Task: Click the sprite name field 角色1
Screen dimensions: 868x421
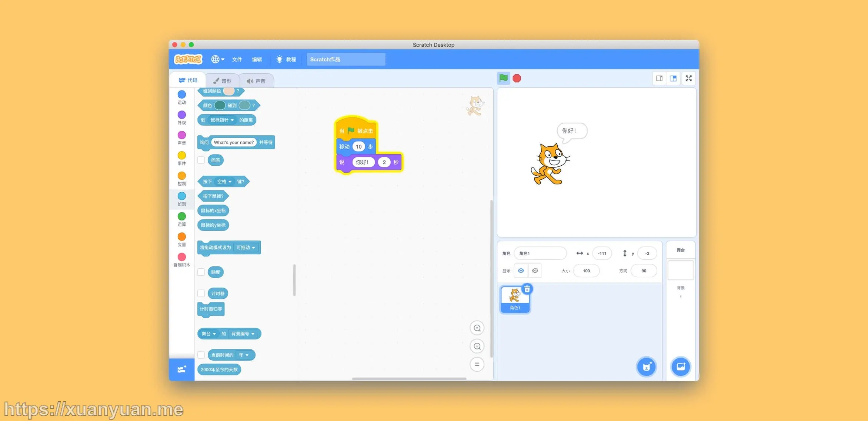Action: coord(540,253)
